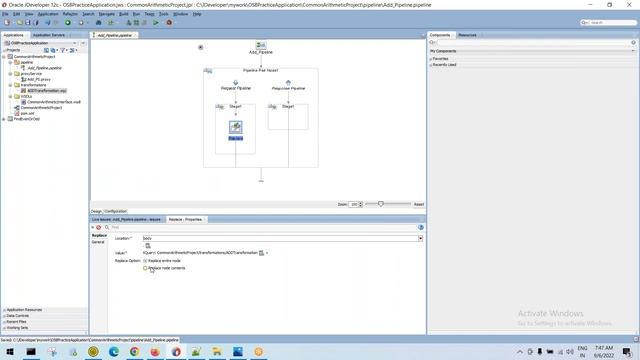Open the Location dropdown arrow
Viewport: 640px width, 360px height.
(420, 238)
